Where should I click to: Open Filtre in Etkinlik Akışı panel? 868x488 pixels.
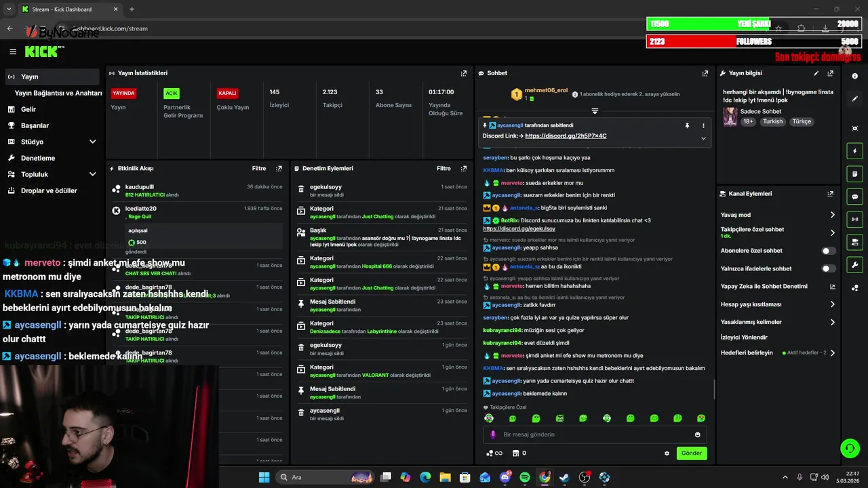click(x=259, y=169)
